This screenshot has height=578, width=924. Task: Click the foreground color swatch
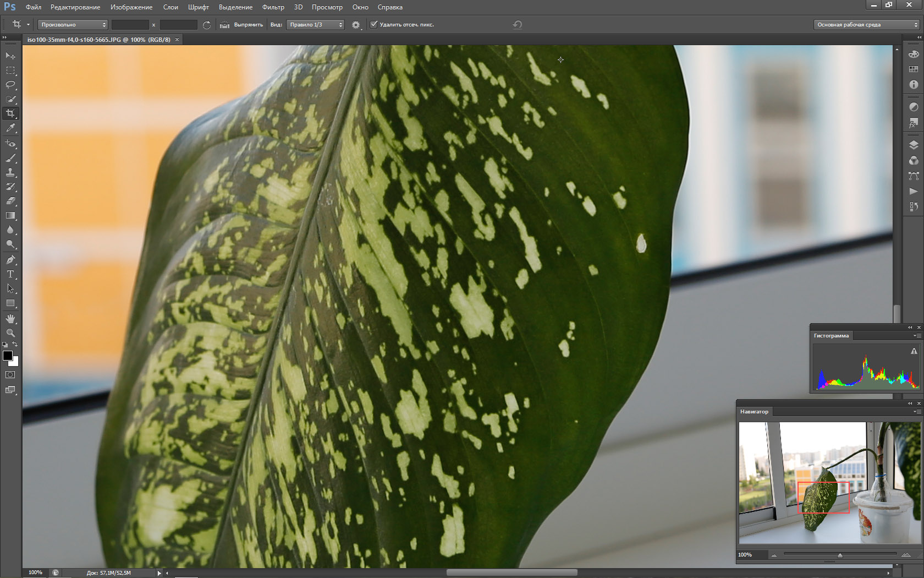(x=8, y=356)
